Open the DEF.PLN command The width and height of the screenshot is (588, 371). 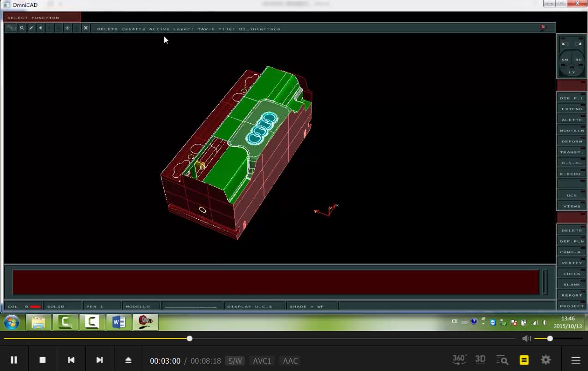[572, 241]
